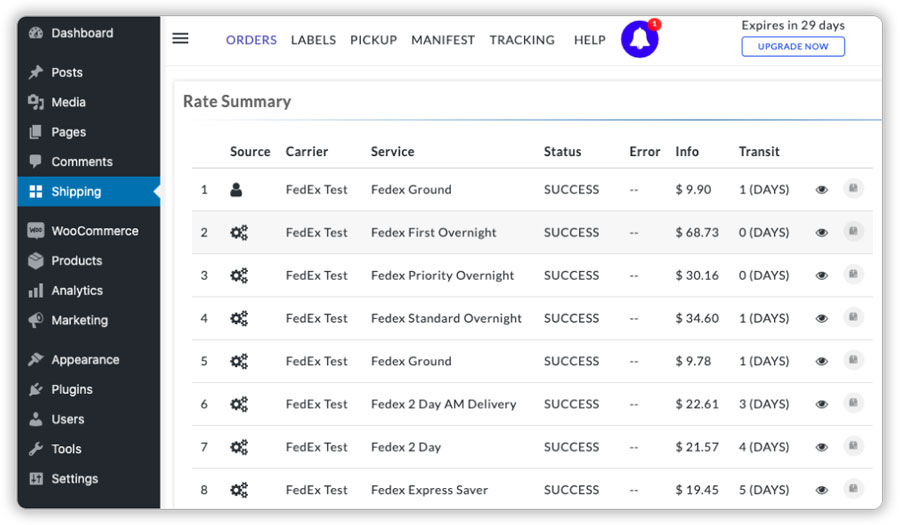Click the save icon for the $21.57 Fedex 2 Day rate

pyautogui.click(x=854, y=446)
